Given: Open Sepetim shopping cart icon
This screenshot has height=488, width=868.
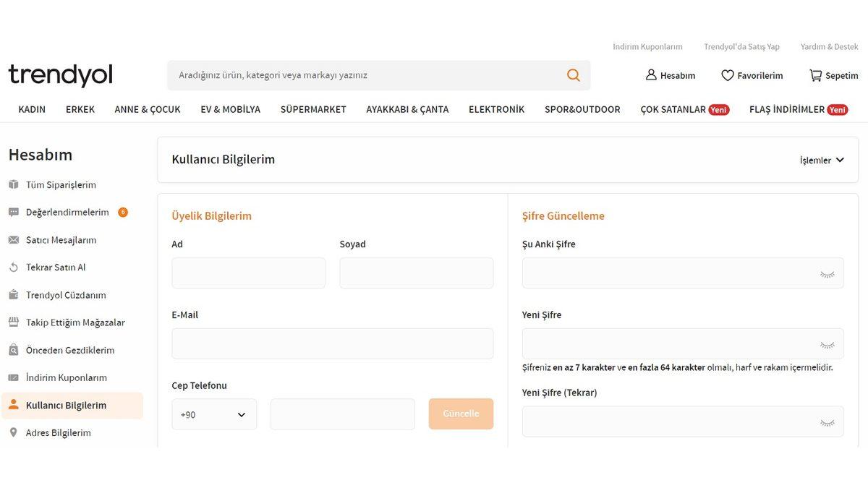Looking at the screenshot, I should point(815,75).
